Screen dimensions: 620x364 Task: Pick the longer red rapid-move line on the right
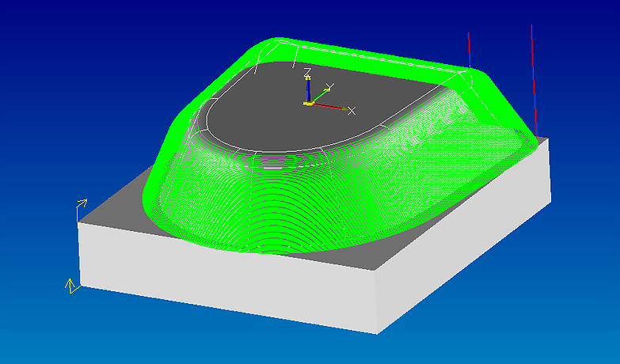point(534,81)
